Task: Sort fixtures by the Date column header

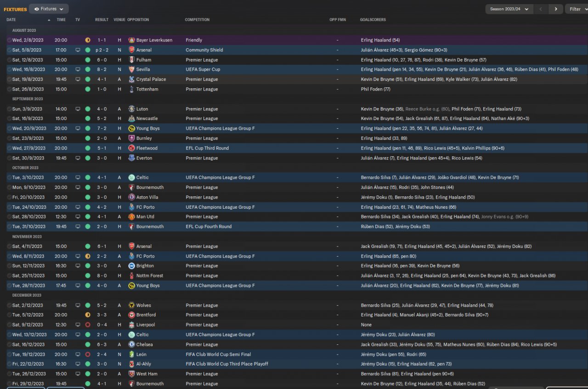Action: pos(11,20)
